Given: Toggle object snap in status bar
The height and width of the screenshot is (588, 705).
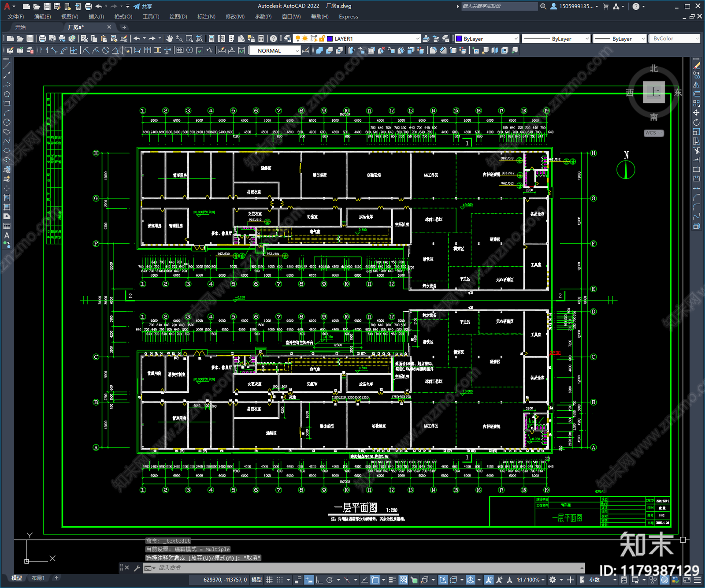Looking at the screenshot, I should pos(375,580).
